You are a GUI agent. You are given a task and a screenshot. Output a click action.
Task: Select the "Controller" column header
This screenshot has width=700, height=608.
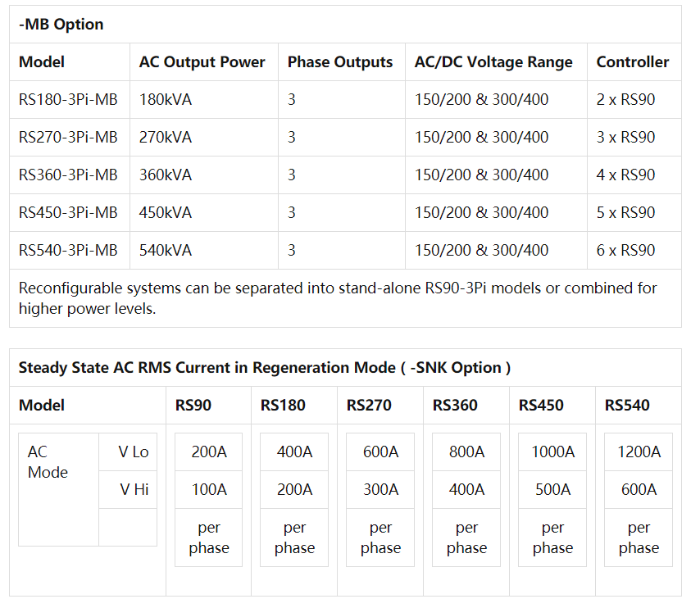632,62
